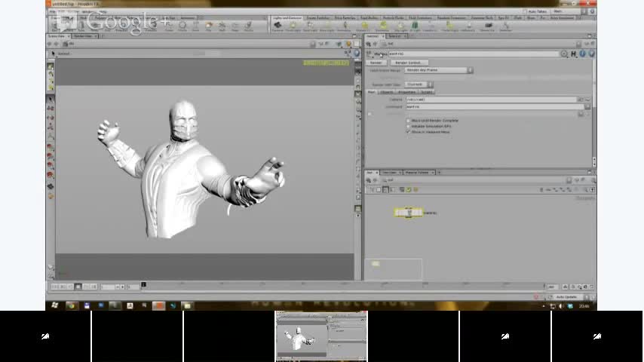Click the green flag icon in network toolbar
This screenshot has height=362, width=644.
click(x=409, y=190)
